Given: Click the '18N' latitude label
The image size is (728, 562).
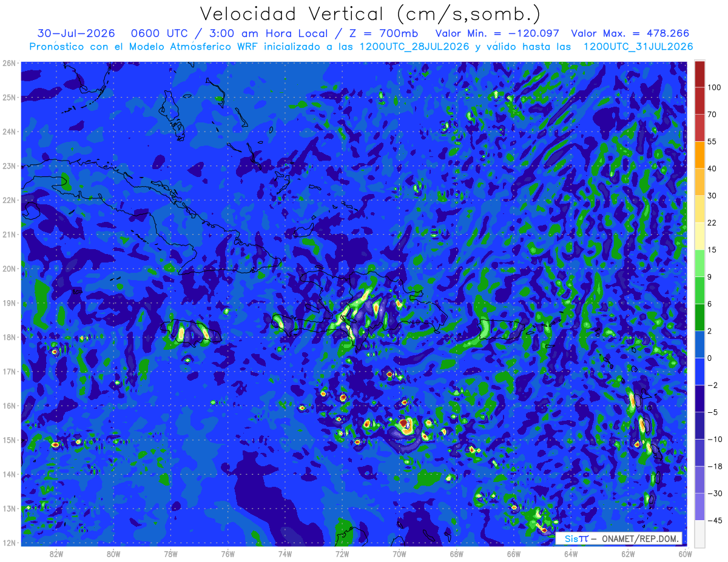Looking at the screenshot, I should pos(8,337).
